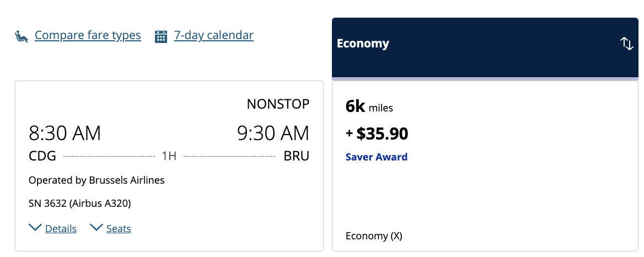Click the SN 3632 (Airbus A320) flight text
Screen dimensions: 644x257
pos(80,204)
